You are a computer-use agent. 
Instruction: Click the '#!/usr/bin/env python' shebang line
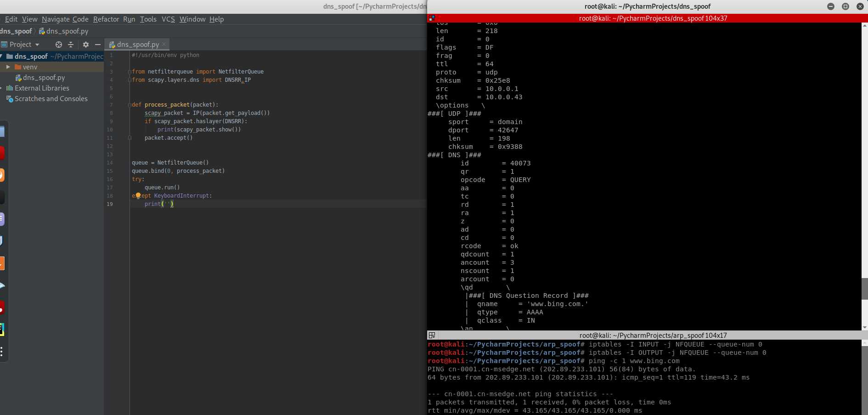pos(165,55)
